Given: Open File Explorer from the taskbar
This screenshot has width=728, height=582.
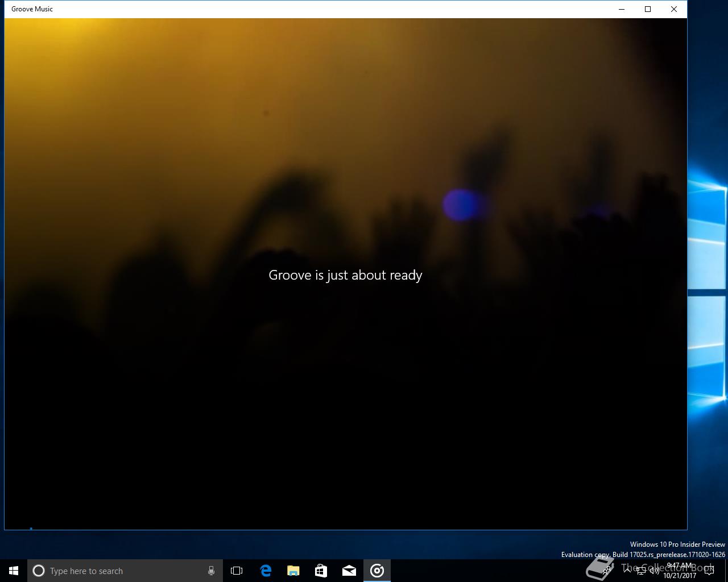Looking at the screenshot, I should click(x=293, y=571).
